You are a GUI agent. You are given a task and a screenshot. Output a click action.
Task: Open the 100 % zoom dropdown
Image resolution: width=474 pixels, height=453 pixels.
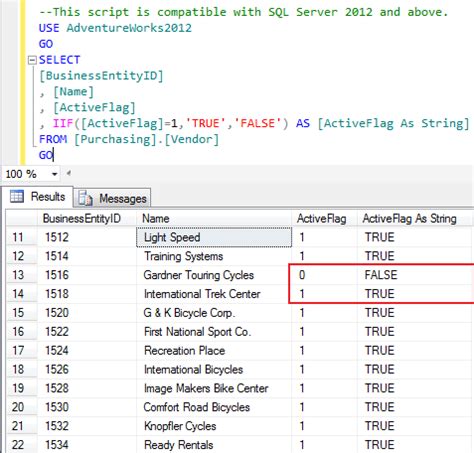[x=54, y=174]
